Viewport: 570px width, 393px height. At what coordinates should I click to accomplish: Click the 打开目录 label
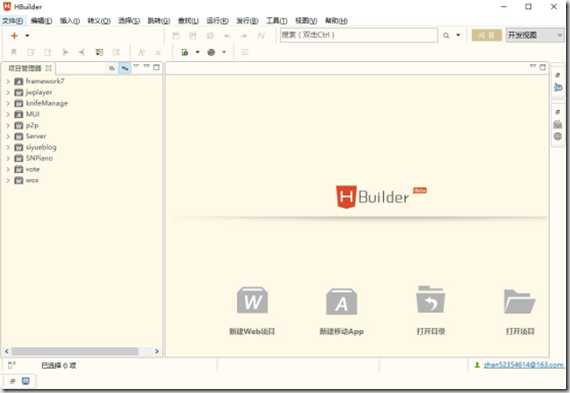tap(431, 331)
